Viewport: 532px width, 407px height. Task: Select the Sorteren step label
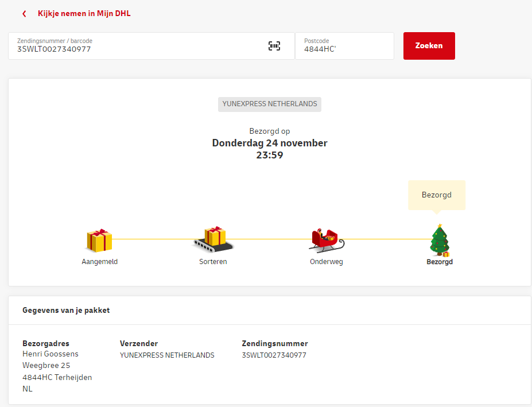(x=213, y=262)
